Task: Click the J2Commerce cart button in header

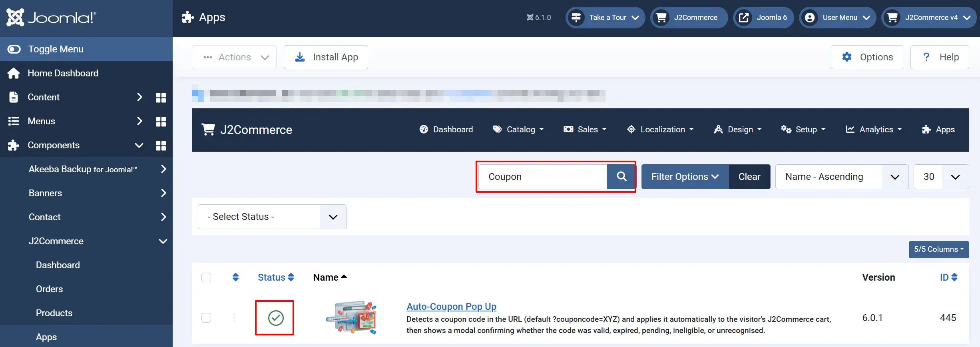Action: tap(689, 18)
